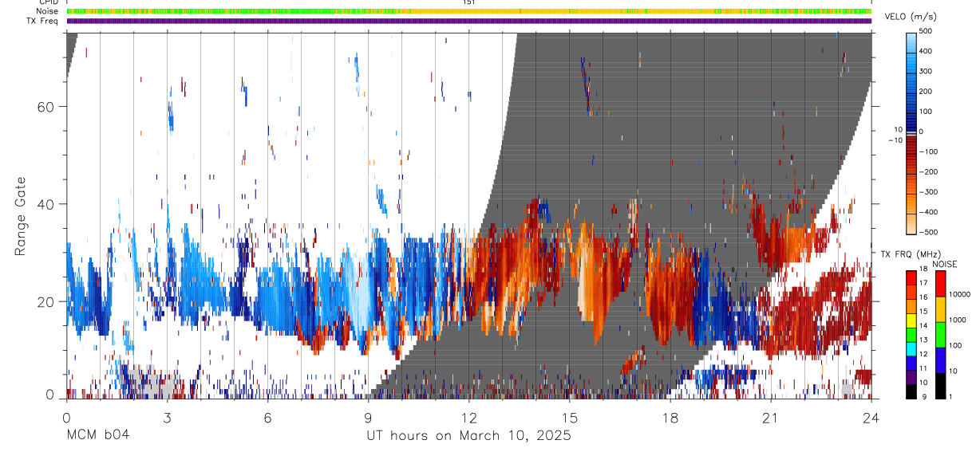
Task: Click the '500' label on the velocity scale
Action: tap(926, 31)
